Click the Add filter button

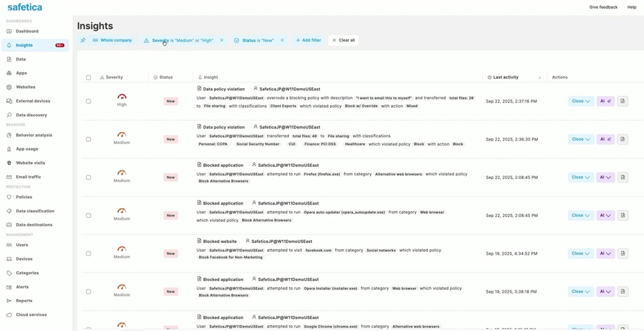tap(308, 40)
